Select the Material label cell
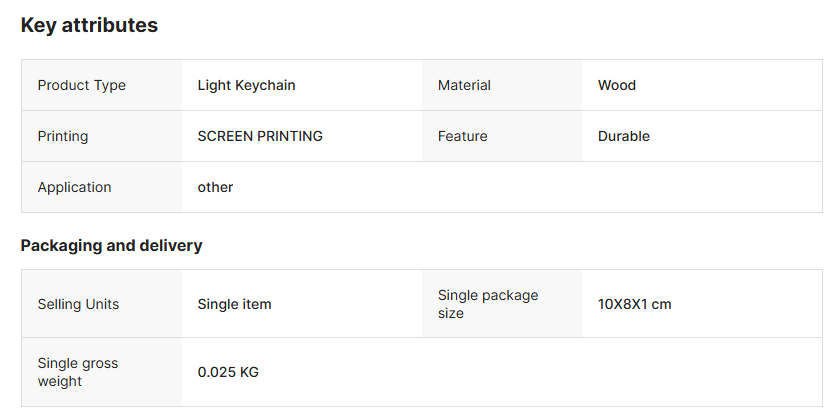Viewport: 829px width, 419px height. point(502,85)
